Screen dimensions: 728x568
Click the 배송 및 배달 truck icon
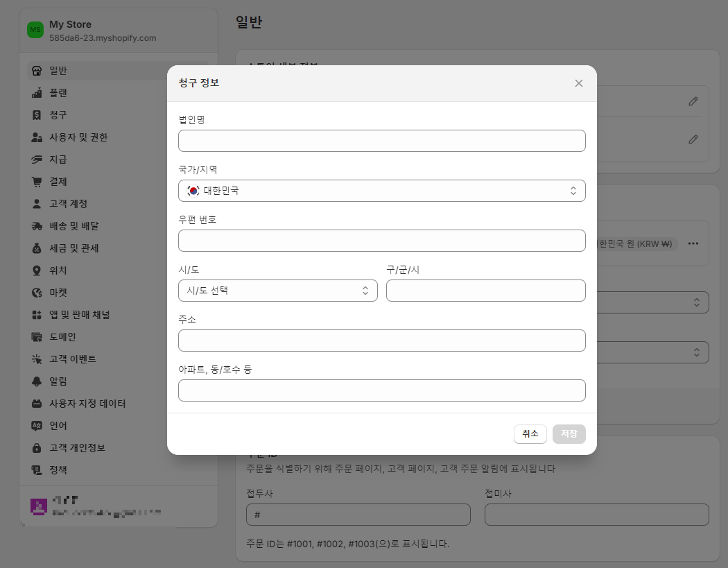[37, 226]
